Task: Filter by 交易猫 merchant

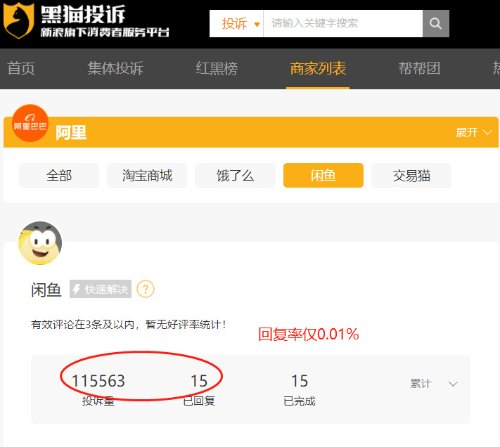Action: point(411,175)
